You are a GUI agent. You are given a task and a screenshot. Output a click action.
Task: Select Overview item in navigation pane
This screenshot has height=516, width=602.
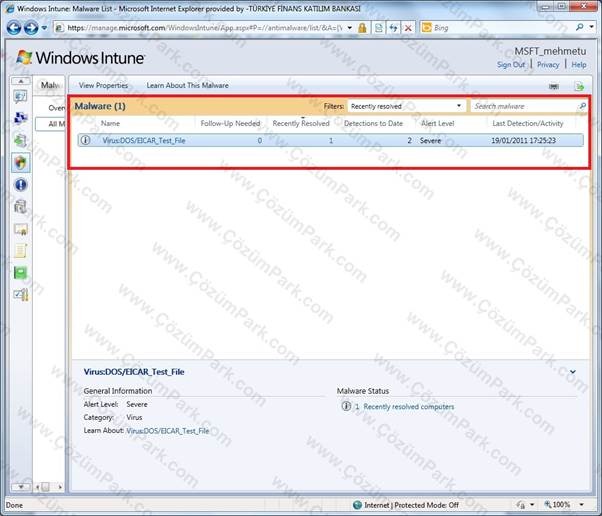(x=56, y=108)
